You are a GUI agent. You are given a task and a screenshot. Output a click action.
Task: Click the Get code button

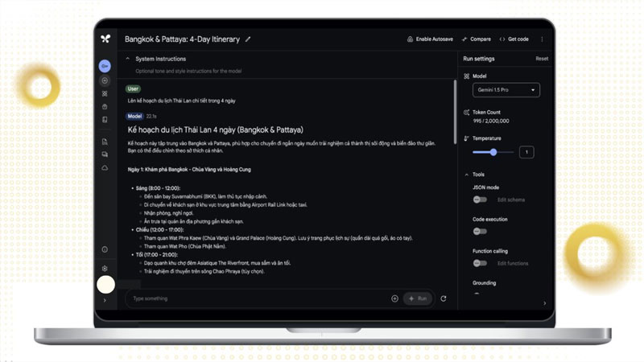point(514,39)
